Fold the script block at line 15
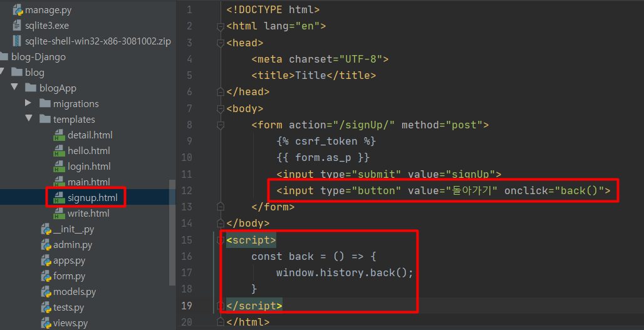 (x=221, y=240)
